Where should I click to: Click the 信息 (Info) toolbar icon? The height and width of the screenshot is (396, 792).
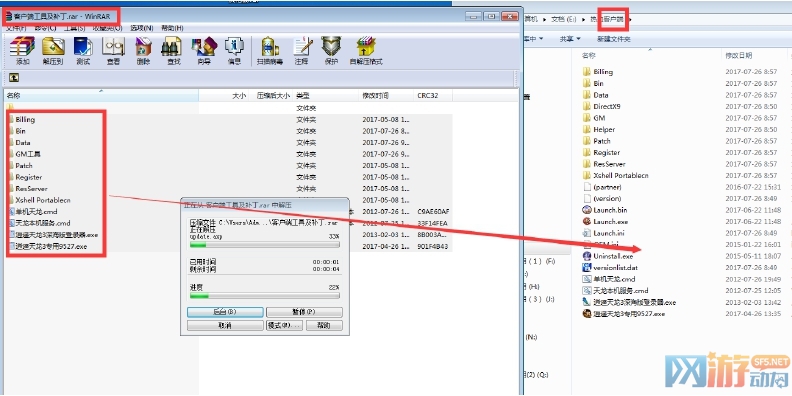point(234,51)
